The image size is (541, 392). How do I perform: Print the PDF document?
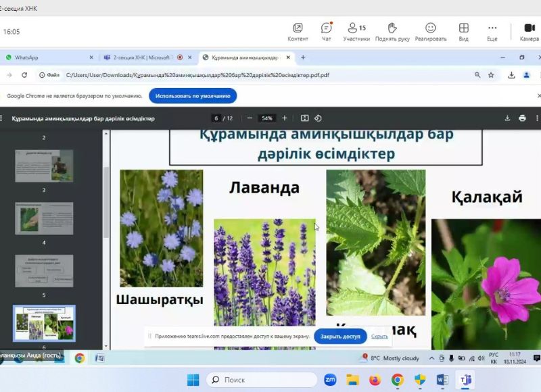[x=522, y=118]
